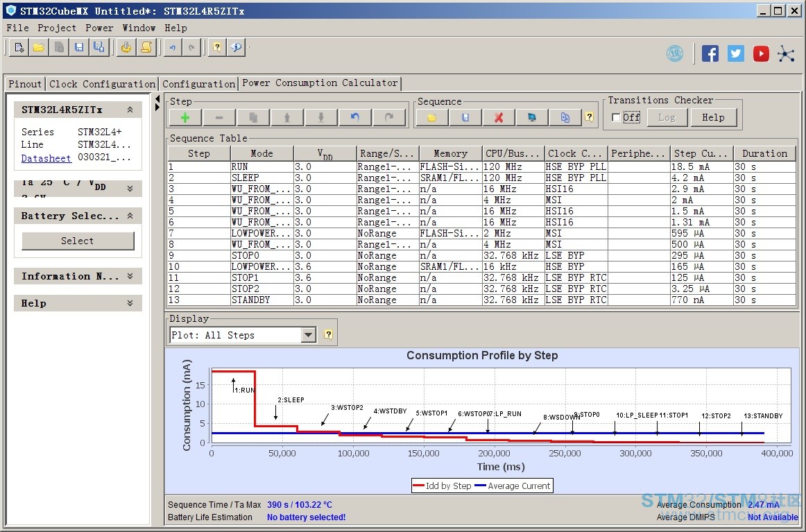Switch to the Configuration tab

tap(198, 84)
